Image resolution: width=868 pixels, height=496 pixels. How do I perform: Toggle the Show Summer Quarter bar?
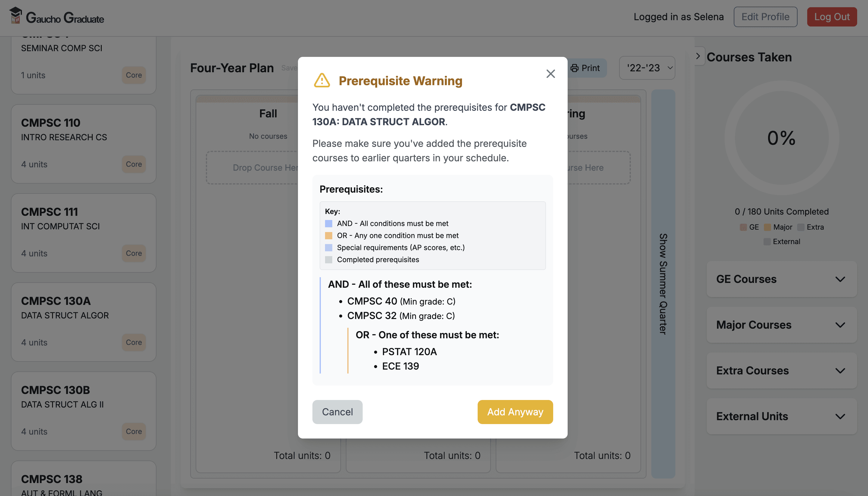[x=663, y=284]
